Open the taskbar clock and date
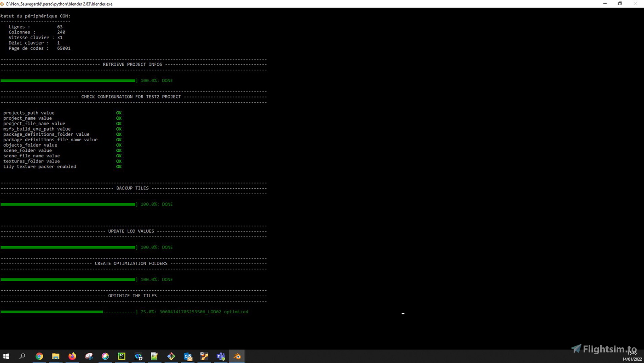644x363 pixels. [632, 356]
